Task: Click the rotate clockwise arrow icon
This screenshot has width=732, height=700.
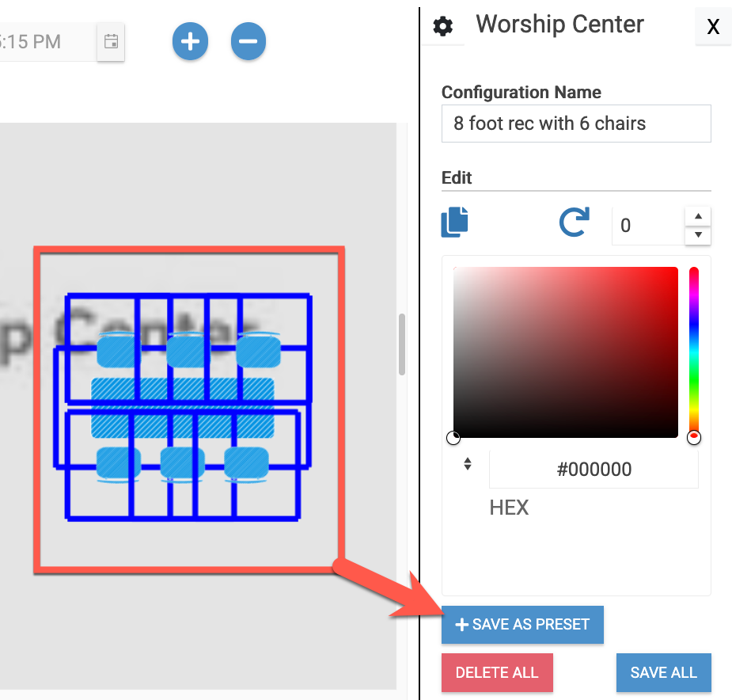Action: coord(575,222)
